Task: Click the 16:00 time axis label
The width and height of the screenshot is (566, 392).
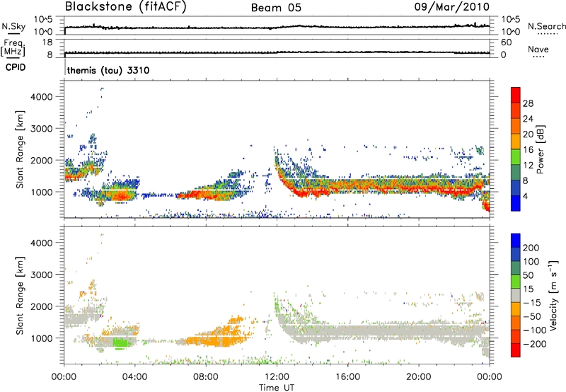Action: pos(347,377)
